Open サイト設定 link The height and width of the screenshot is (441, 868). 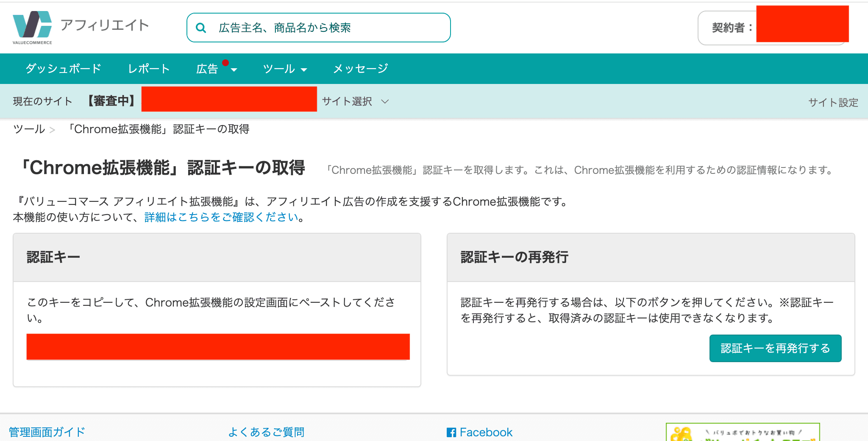[833, 102]
